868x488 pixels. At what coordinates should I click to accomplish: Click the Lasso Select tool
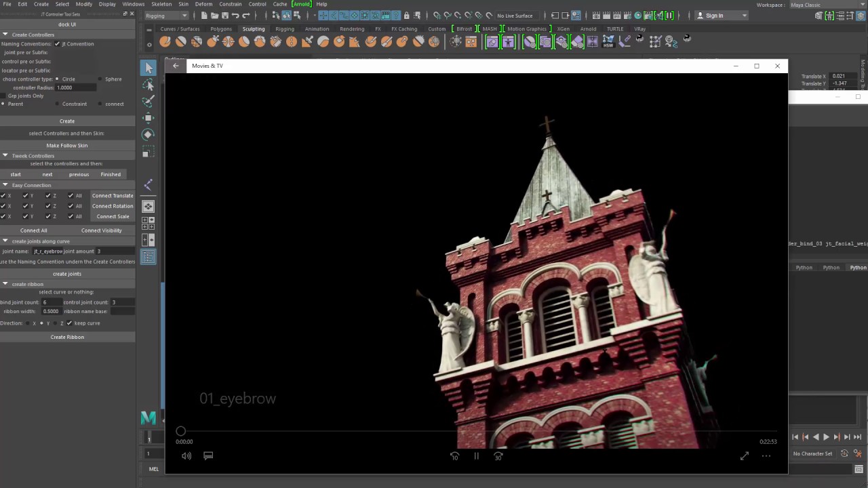[x=149, y=85]
